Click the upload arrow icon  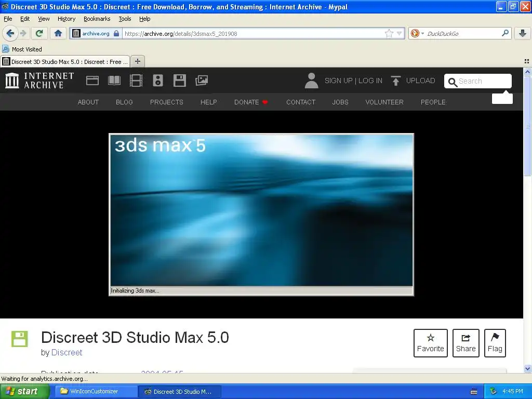pyautogui.click(x=395, y=81)
